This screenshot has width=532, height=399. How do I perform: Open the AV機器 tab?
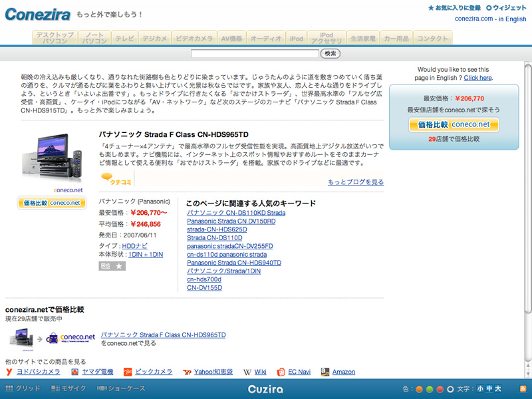pyautogui.click(x=231, y=39)
